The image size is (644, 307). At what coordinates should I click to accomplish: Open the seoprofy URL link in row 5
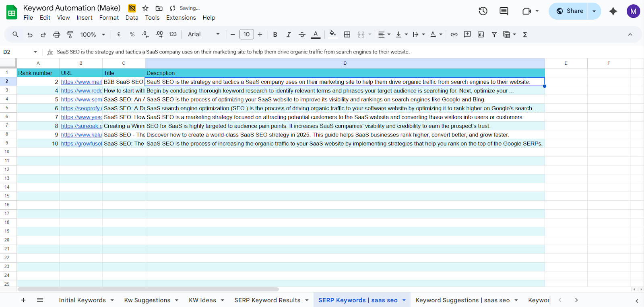pos(82,108)
